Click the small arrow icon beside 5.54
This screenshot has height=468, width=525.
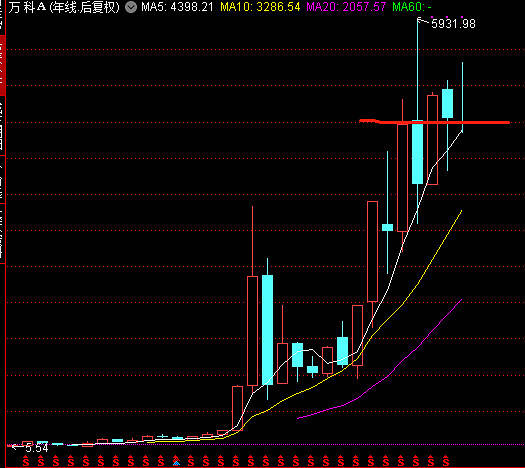coord(15,447)
